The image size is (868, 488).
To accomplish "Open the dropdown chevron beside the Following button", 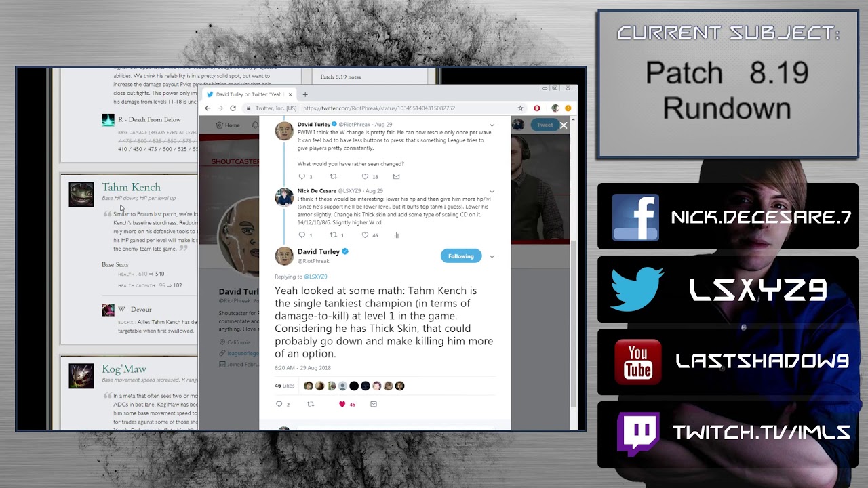I will [492, 256].
